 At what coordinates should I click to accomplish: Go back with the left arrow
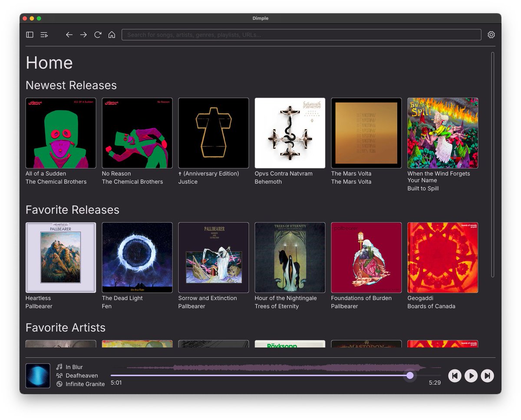(x=69, y=35)
